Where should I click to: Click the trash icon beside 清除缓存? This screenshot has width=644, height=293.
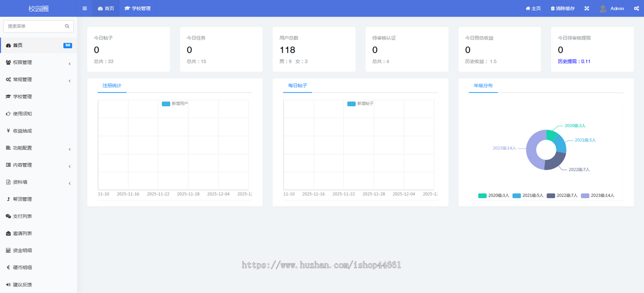coord(553,9)
